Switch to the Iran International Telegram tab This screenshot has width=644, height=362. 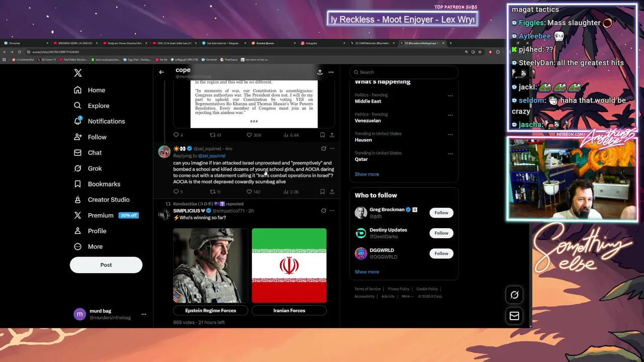click(x=223, y=43)
